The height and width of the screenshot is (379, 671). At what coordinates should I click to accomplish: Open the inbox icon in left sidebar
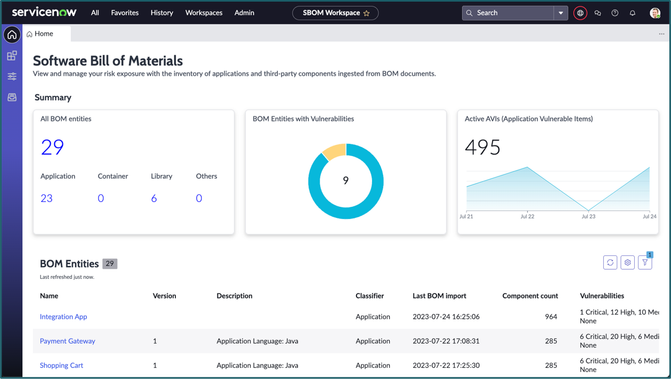coord(12,98)
